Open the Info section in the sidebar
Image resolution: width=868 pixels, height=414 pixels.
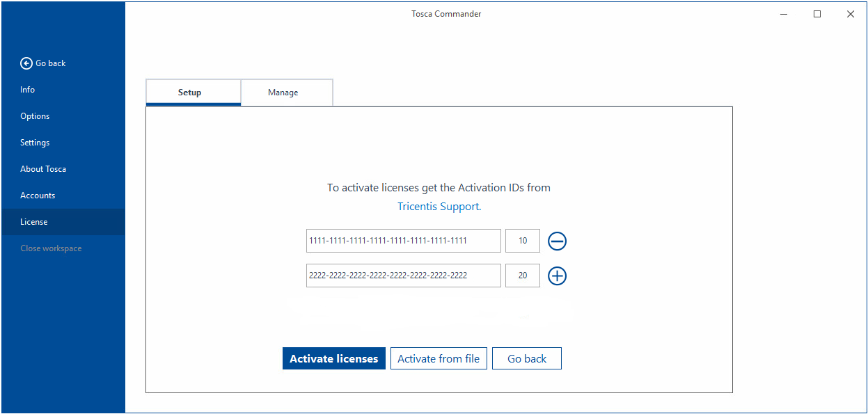[28, 90]
